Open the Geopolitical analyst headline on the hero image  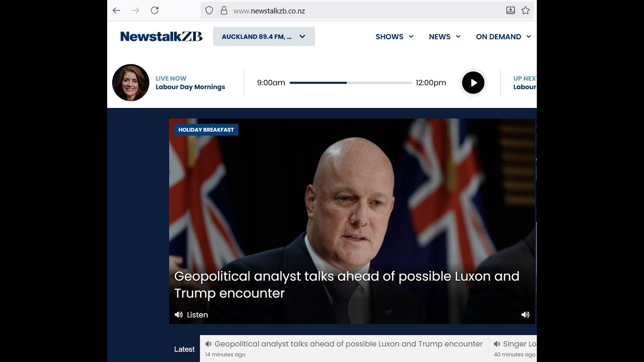coord(347,285)
